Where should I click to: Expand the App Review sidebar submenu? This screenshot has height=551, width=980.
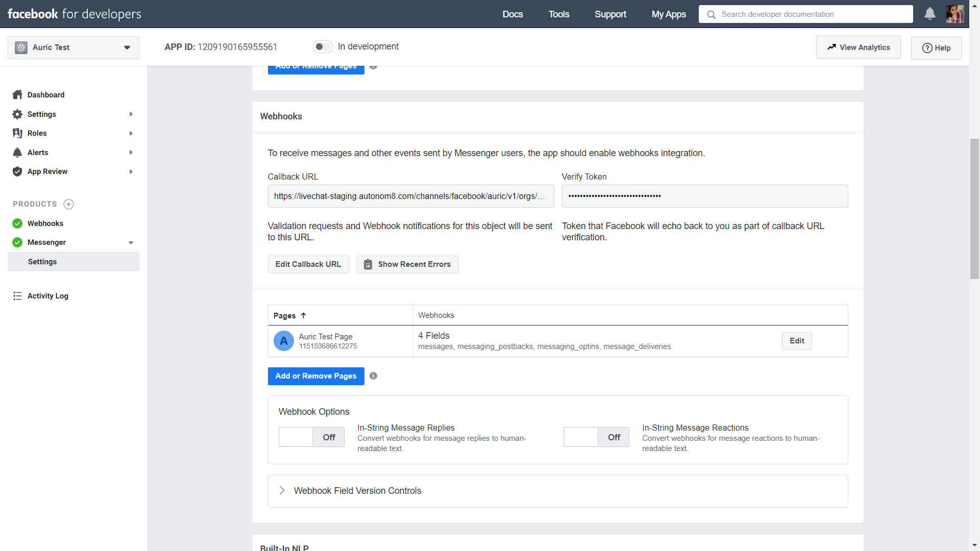131,171
